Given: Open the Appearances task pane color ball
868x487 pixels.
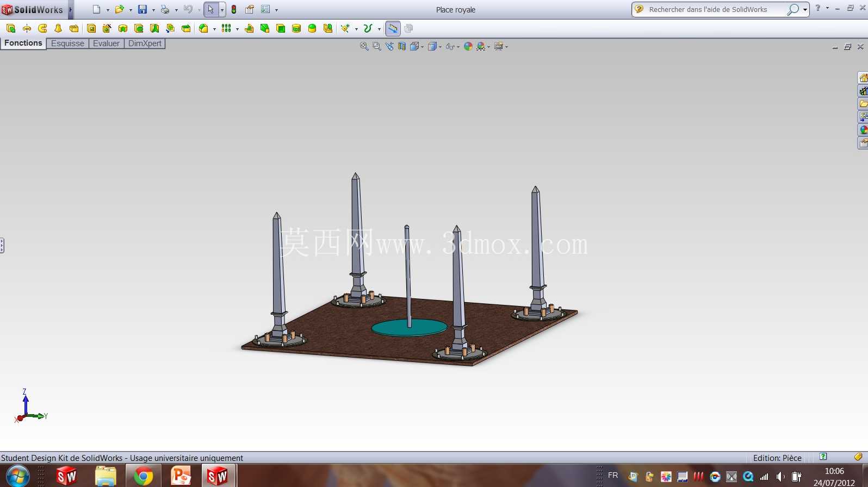Looking at the screenshot, I should point(863,130).
